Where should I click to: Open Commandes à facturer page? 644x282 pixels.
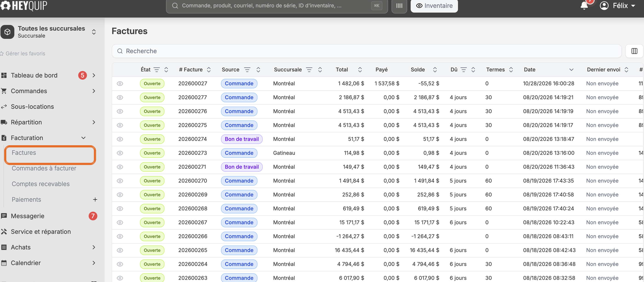point(44,168)
